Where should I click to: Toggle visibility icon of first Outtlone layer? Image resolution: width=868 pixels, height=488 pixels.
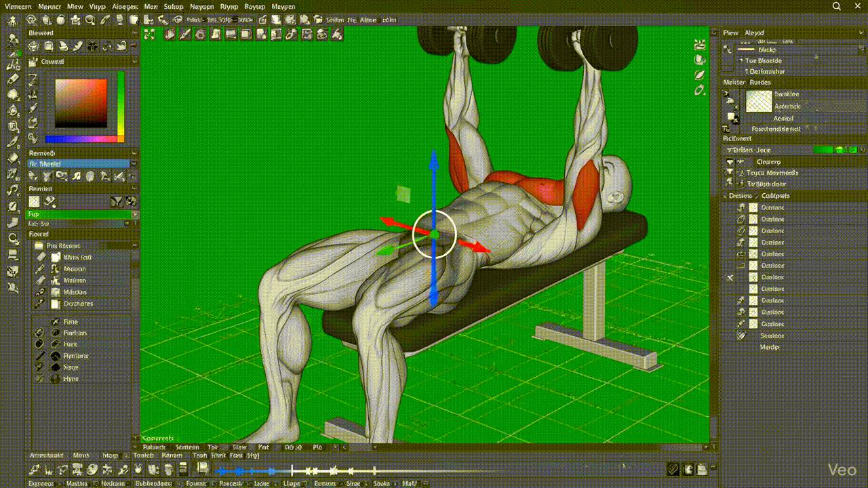[x=741, y=208]
